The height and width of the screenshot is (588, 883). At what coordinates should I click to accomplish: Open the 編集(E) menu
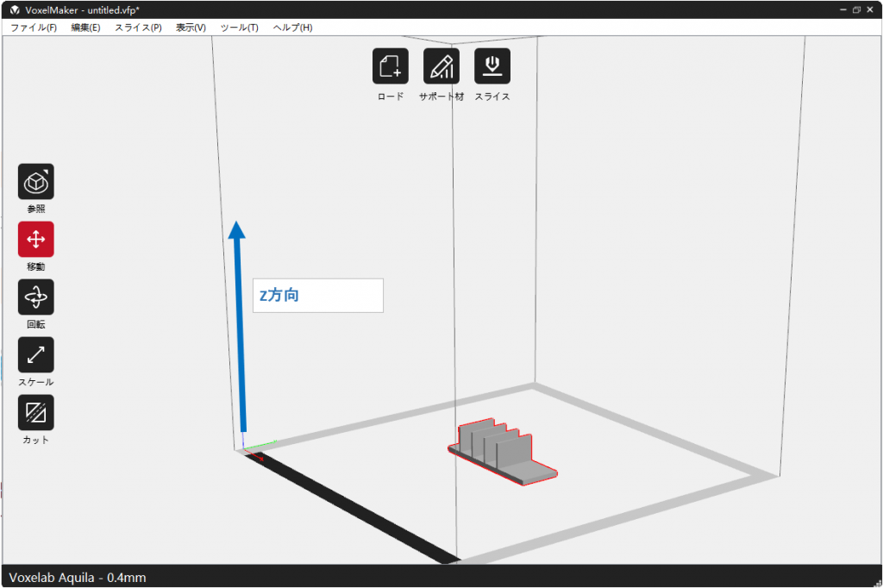point(85,28)
